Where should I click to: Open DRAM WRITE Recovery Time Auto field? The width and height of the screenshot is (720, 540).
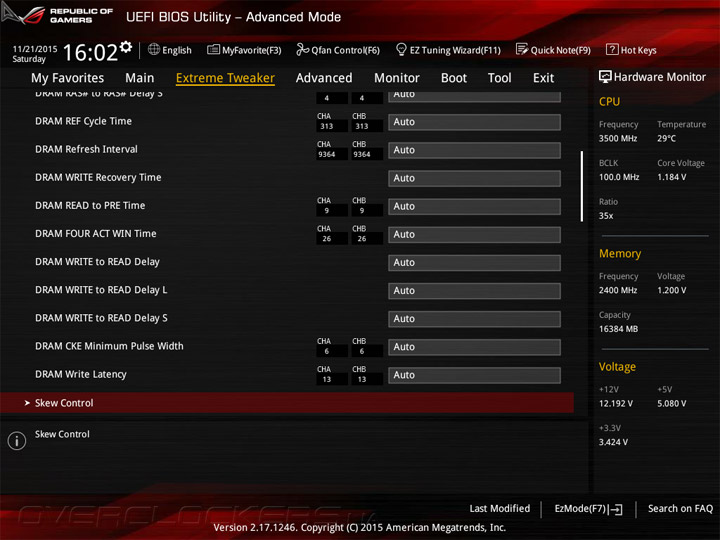click(x=474, y=178)
